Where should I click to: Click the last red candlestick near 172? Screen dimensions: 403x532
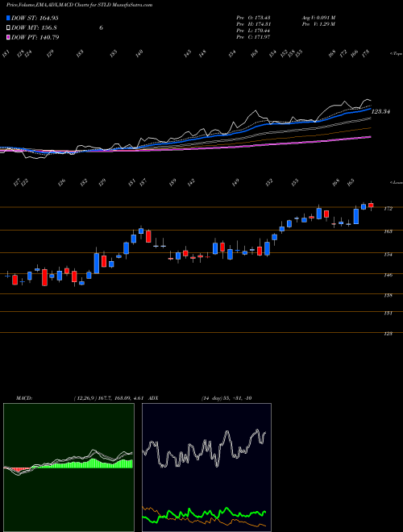click(x=371, y=206)
